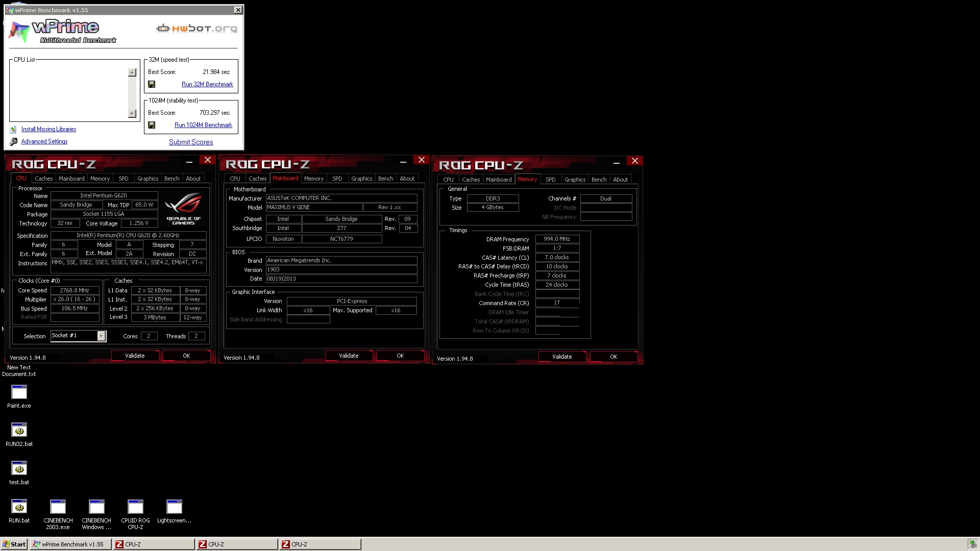This screenshot has width=980, height=551.
Task: Click OK in CPU tab CPU-Z window
Action: [186, 356]
